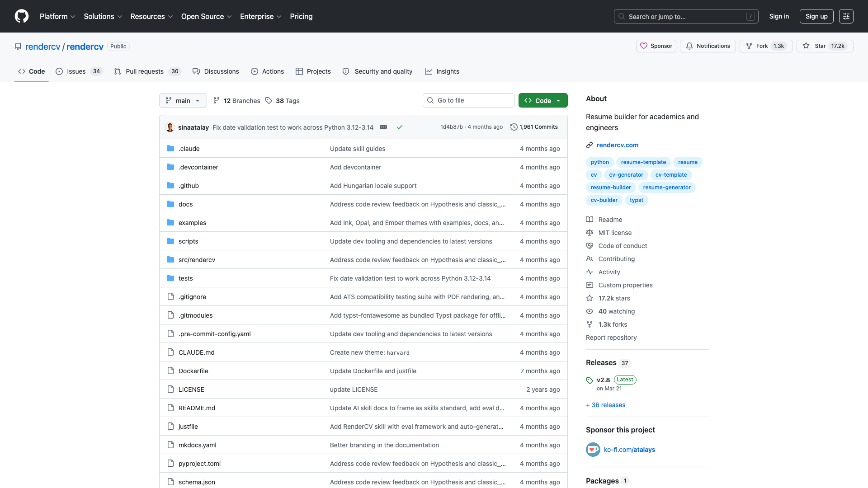This screenshot has height=488, width=868.
Task: Select the typst topic tag
Action: (636, 200)
